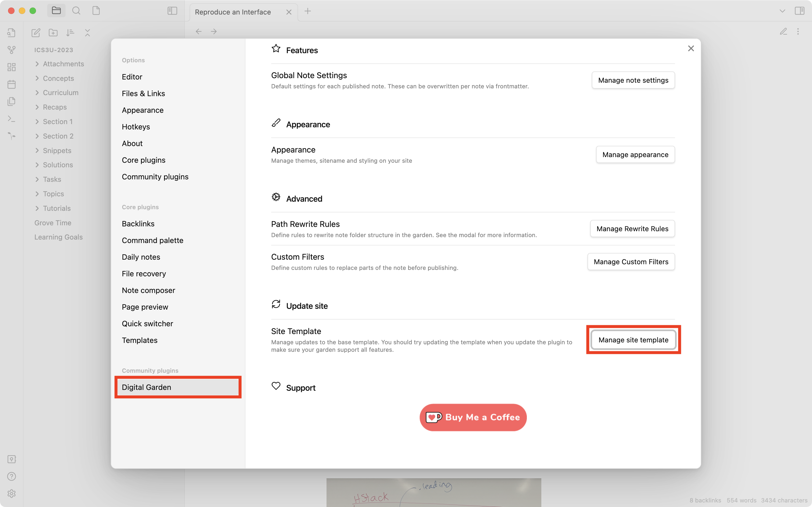Click the Manage Rewrite Rules button
Screen dimensions: 812x507
pyautogui.click(x=632, y=228)
